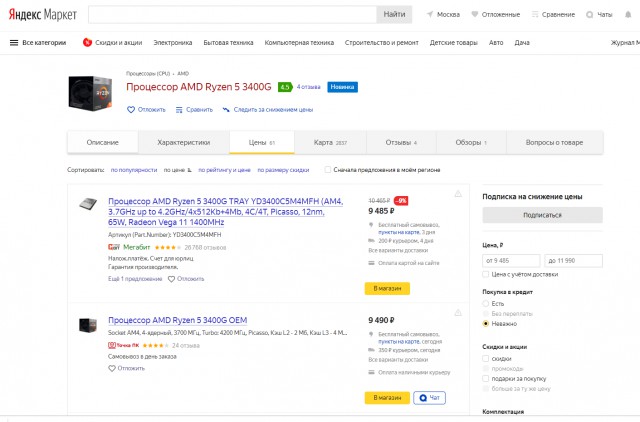Open Сравнение list in the header

[x=553, y=14]
